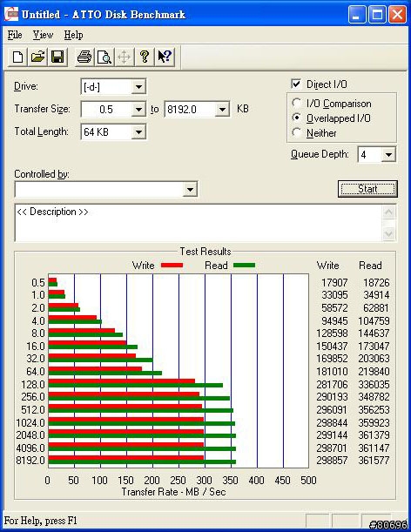The height and width of the screenshot is (532, 411).
Task: Open the File menu
Action: click(x=15, y=35)
